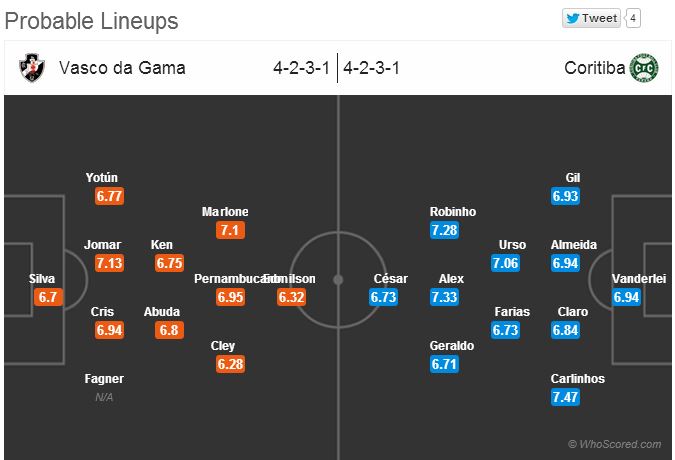This screenshot has height=460, width=675.
Task: Click Silva's 6.7 goalkeeper rating badge
Action: pyautogui.click(x=48, y=297)
